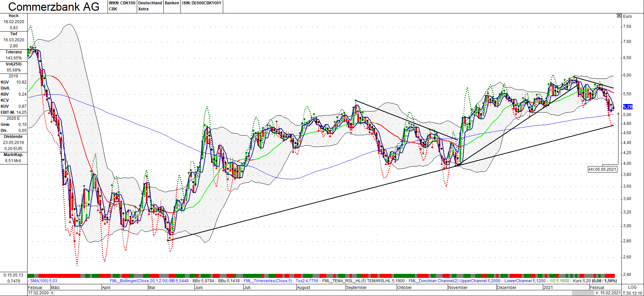644x296 pixels.
Task: Toggle the LOG scale label
Action: [632, 287]
